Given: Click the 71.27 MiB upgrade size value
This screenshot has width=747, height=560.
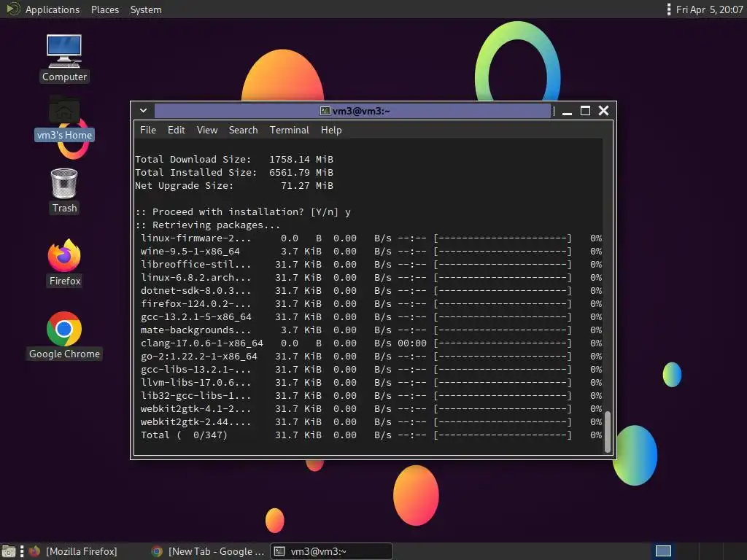Looking at the screenshot, I should point(307,186).
